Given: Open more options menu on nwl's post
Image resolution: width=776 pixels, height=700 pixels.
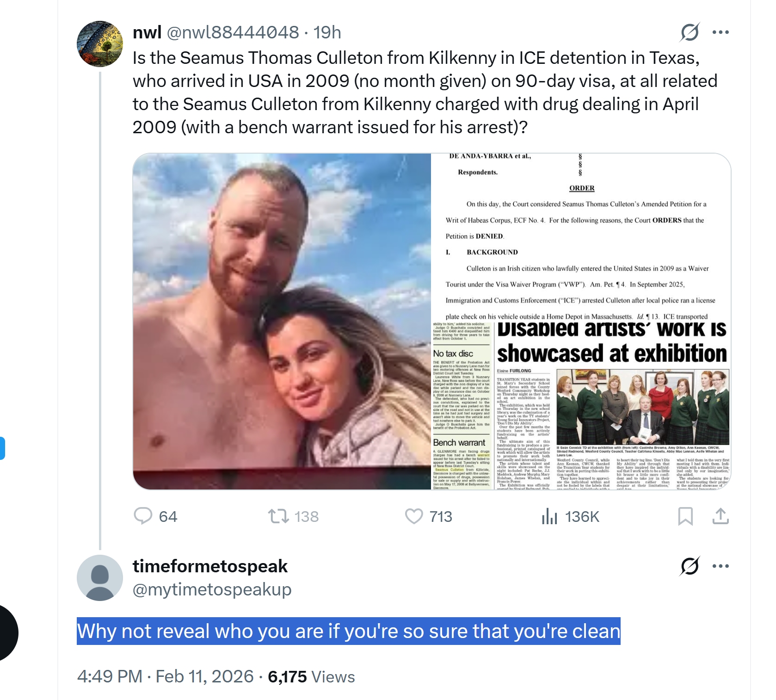Looking at the screenshot, I should 721,32.
